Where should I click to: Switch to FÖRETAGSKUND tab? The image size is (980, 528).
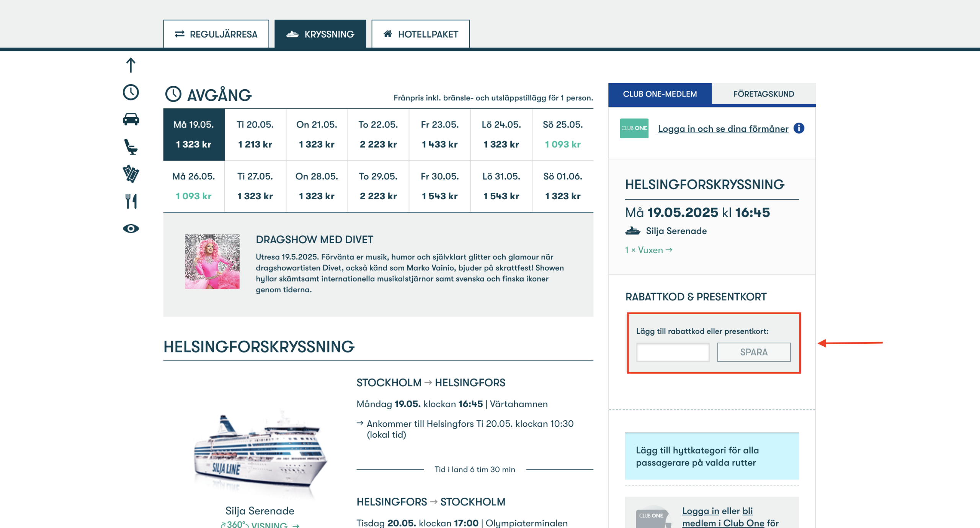[763, 94]
